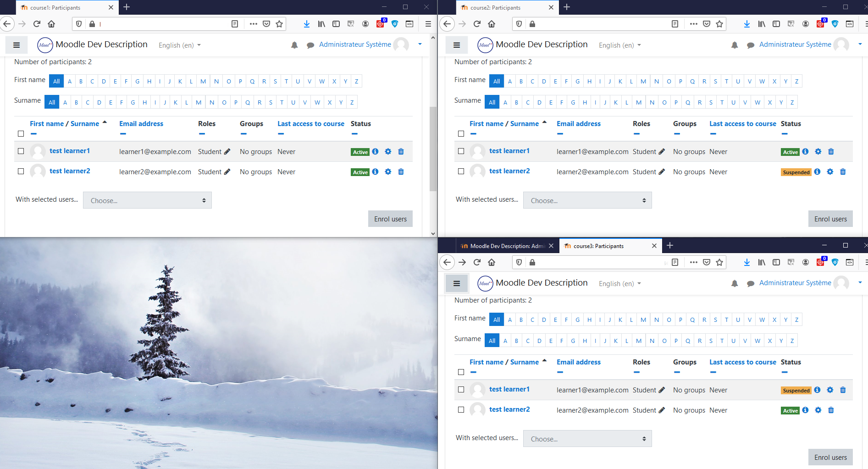The width and height of the screenshot is (868, 469).
Task: Edit learner1 role pencil in course2 window
Action: coord(662,152)
